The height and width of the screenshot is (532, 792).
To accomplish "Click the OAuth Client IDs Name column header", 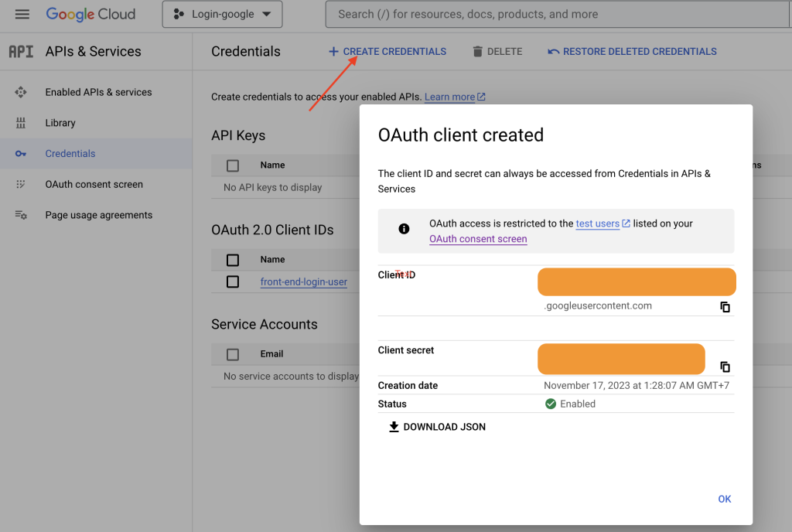I will click(272, 260).
